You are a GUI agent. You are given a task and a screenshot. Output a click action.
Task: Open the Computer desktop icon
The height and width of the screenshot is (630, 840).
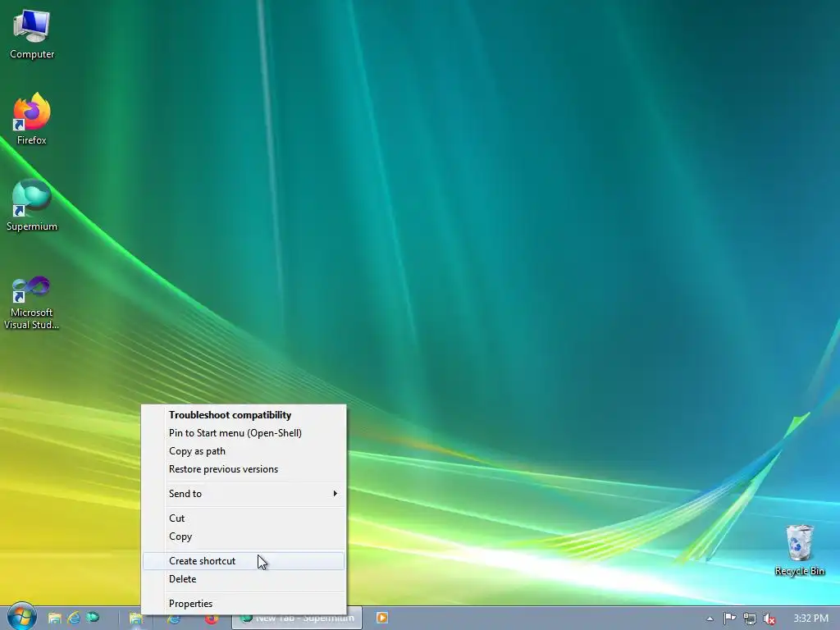pyautogui.click(x=32, y=35)
